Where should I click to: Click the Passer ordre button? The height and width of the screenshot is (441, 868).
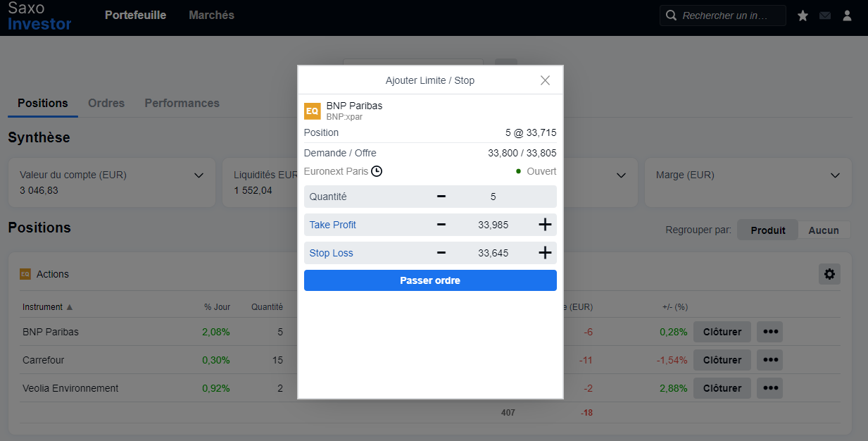(x=430, y=280)
